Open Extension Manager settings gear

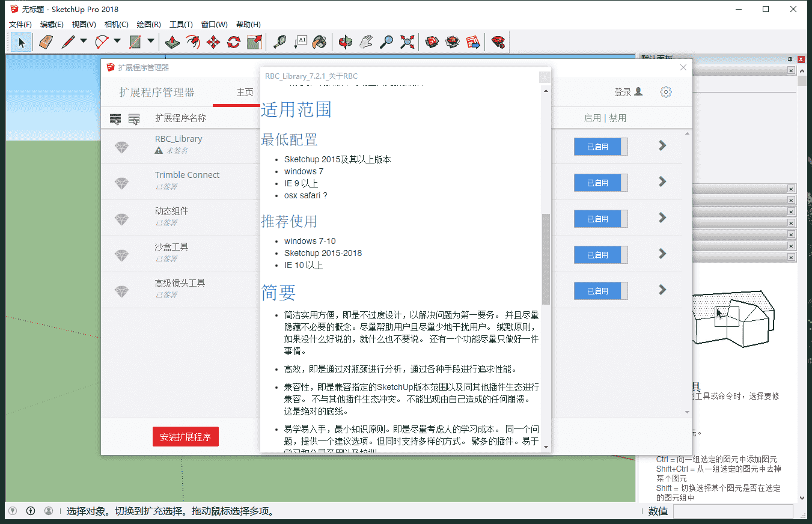click(x=665, y=92)
